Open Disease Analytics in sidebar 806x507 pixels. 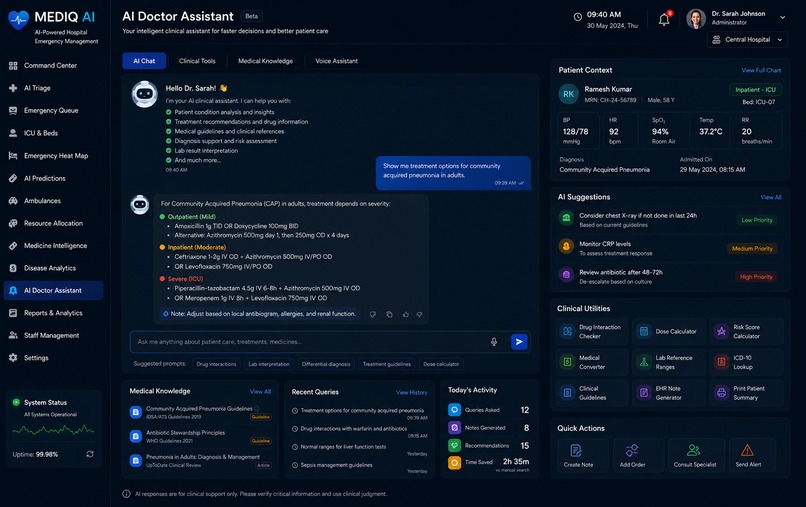[53, 268]
